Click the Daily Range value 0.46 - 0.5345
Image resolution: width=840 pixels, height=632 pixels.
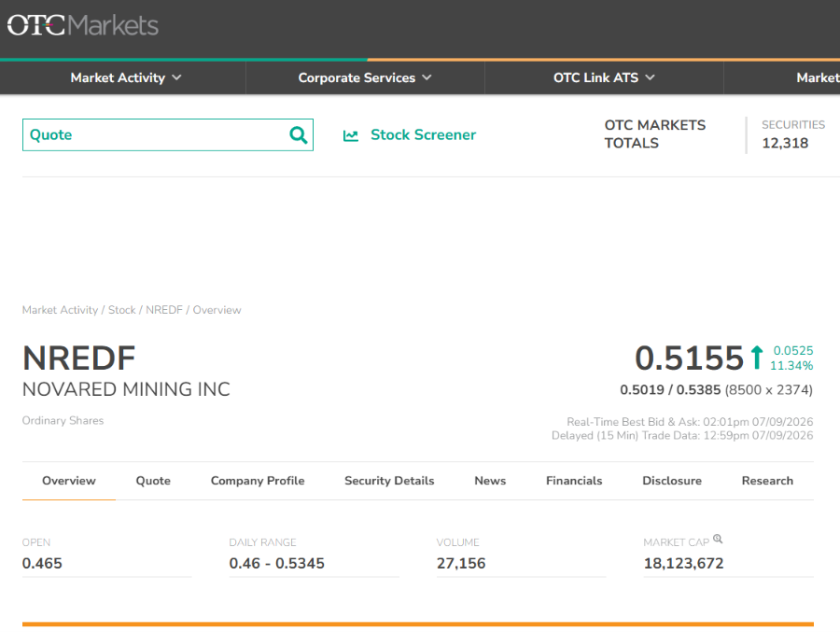tap(276, 564)
